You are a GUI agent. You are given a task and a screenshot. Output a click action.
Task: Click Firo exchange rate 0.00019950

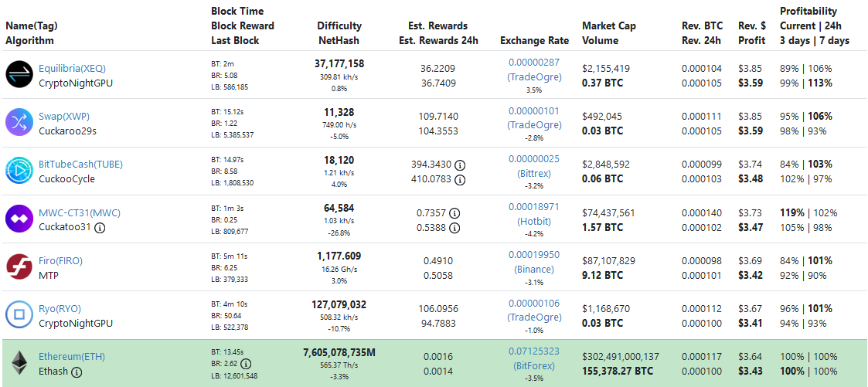534,254
